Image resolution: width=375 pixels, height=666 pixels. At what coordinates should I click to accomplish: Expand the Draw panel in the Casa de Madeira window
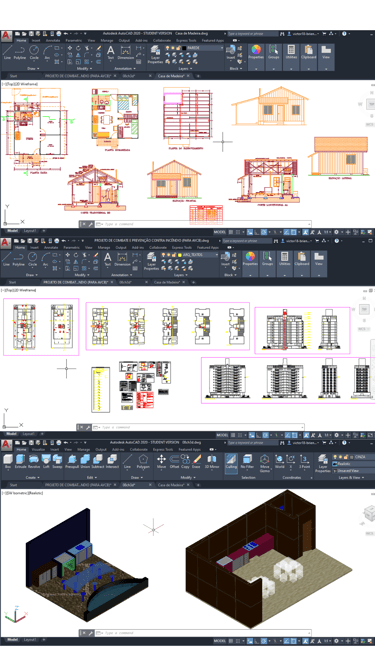[x=33, y=68]
